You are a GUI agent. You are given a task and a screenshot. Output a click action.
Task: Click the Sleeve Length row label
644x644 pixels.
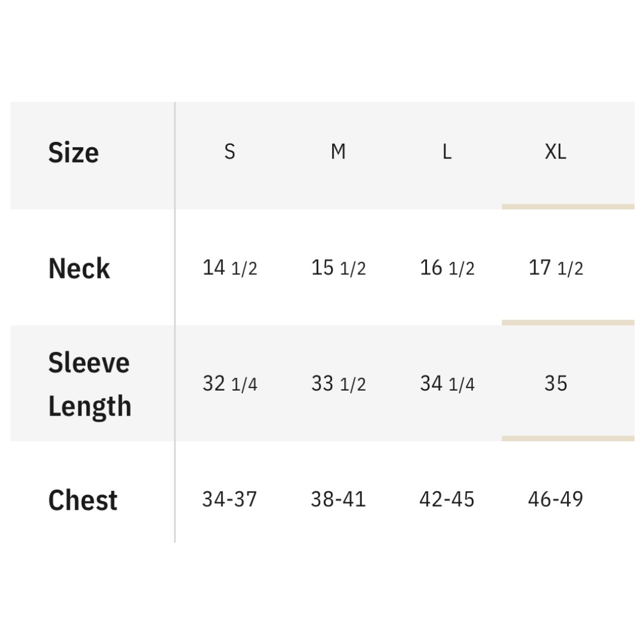(x=89, y=384)
